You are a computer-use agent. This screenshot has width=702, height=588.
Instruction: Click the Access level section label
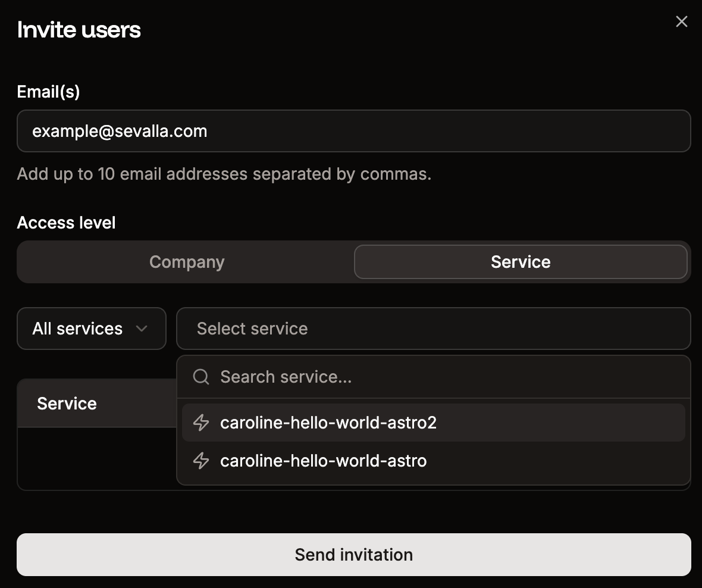pos(66,223)
